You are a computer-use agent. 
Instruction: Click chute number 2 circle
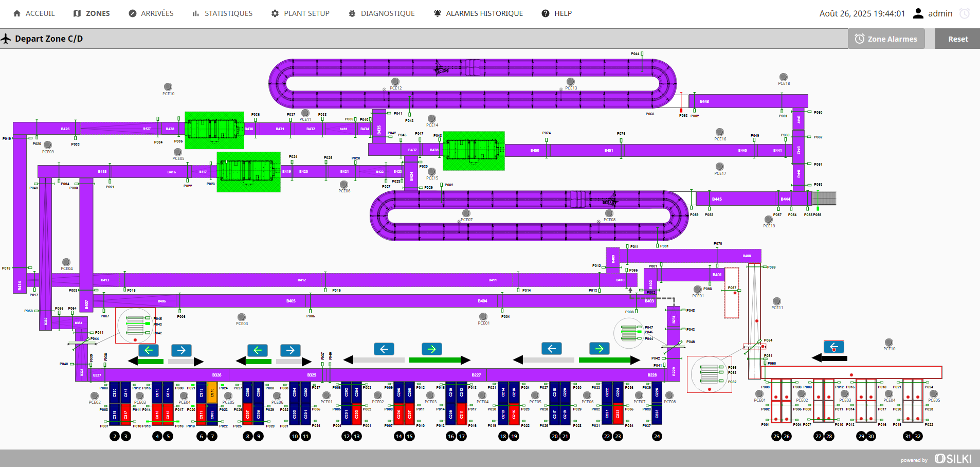pos(115,436)
